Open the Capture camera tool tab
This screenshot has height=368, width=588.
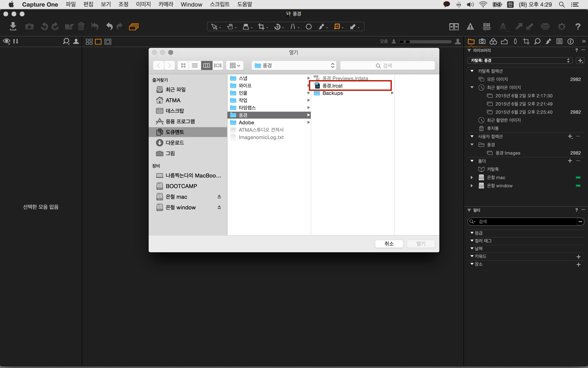tap(482, 41)
